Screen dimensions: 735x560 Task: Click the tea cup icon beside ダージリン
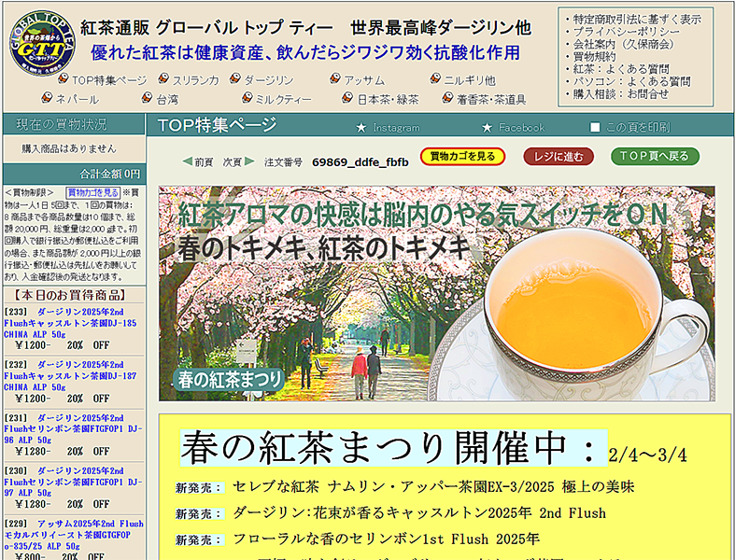(x=235, y=78)
